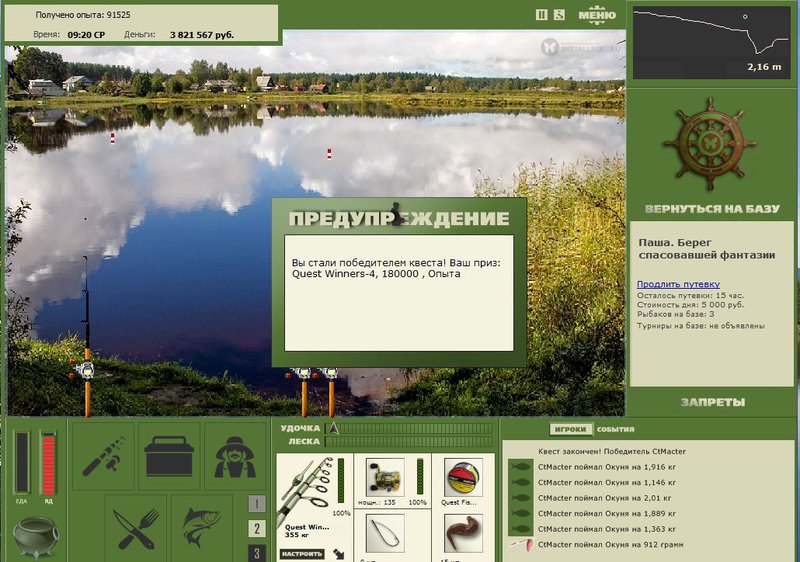Select rod slot 1

pos(257,504)
